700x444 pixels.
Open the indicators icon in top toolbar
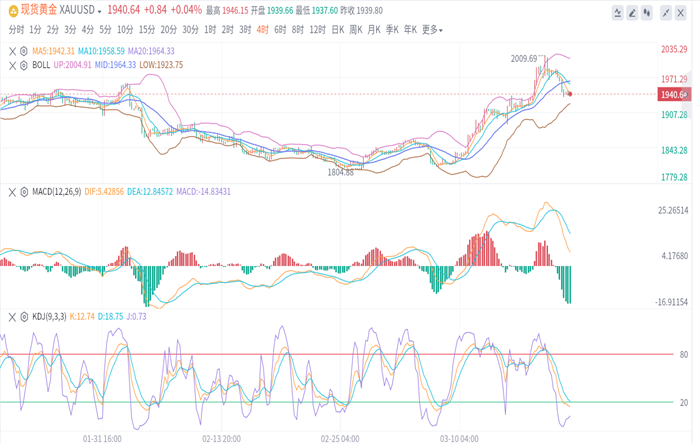pyautogui.click(x=617, y=13)
